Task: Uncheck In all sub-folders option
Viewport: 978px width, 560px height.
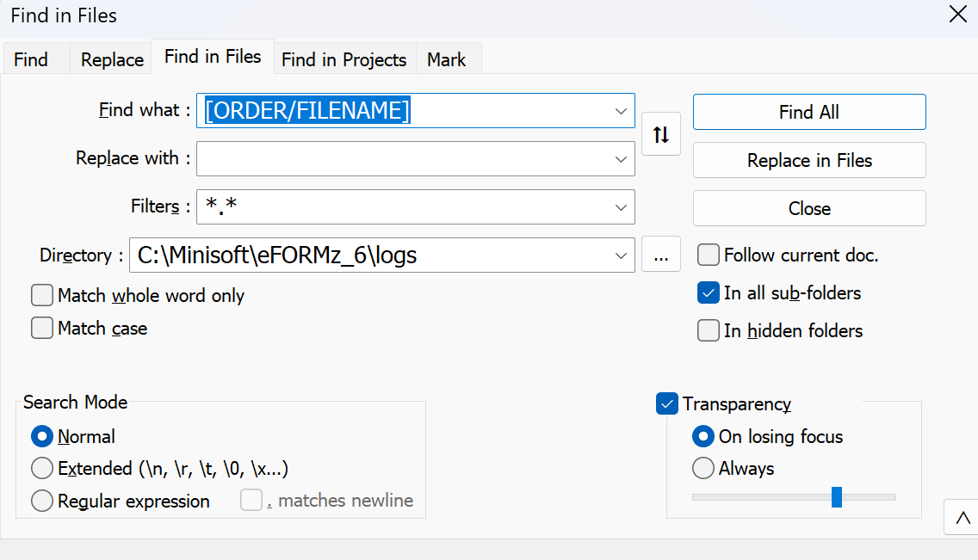Action: [x=708, y=293]
